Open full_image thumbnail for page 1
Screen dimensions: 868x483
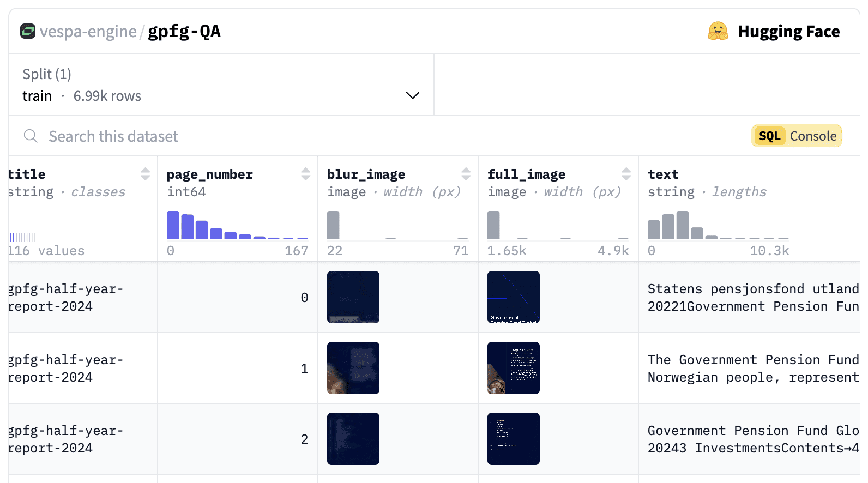514,368
